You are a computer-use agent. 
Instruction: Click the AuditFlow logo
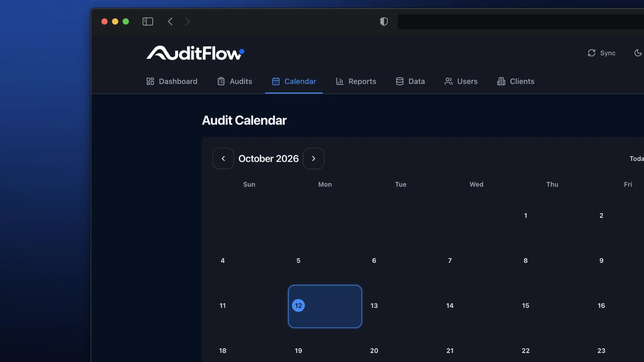195,53
